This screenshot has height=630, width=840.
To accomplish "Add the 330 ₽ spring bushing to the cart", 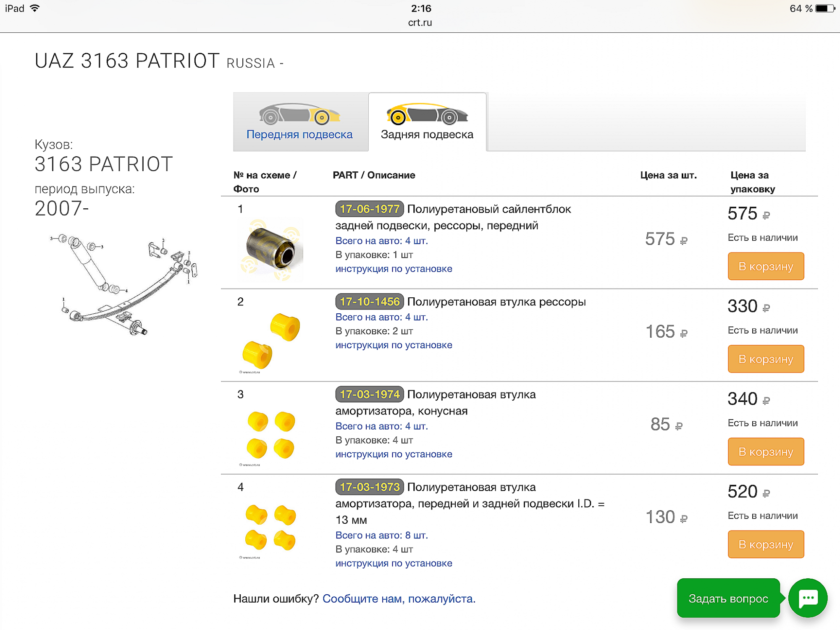I will click(766, 359).
